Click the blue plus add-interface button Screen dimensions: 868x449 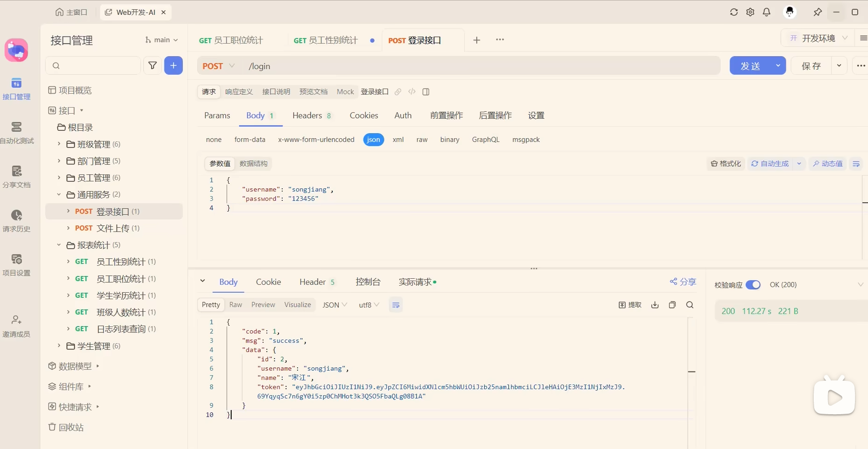[x=174, y=66]
